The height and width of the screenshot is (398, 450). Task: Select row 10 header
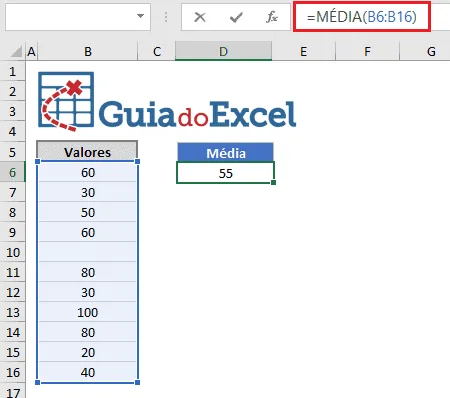pos(13,252)
